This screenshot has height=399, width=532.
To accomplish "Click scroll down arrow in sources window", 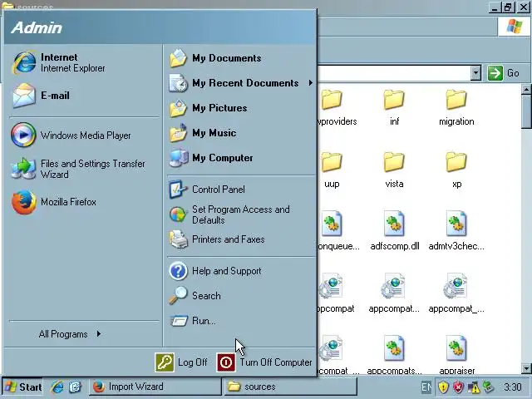I will (526, 367).
